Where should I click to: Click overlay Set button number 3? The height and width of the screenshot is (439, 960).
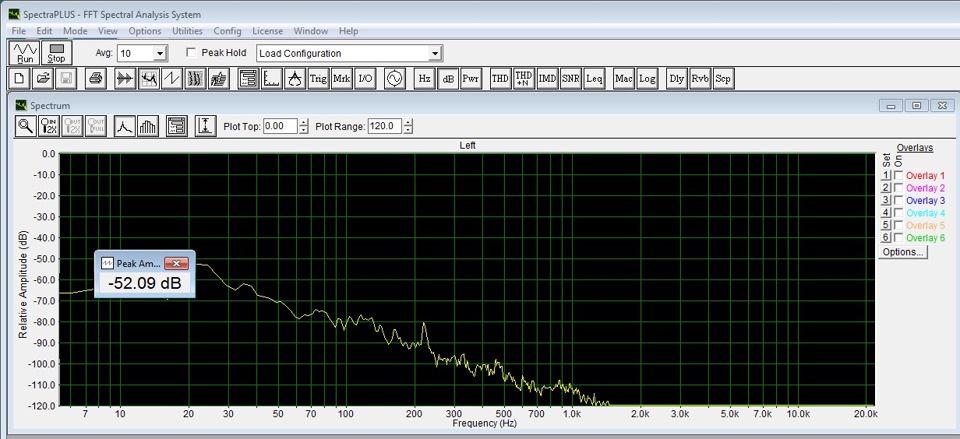[885, 201]
